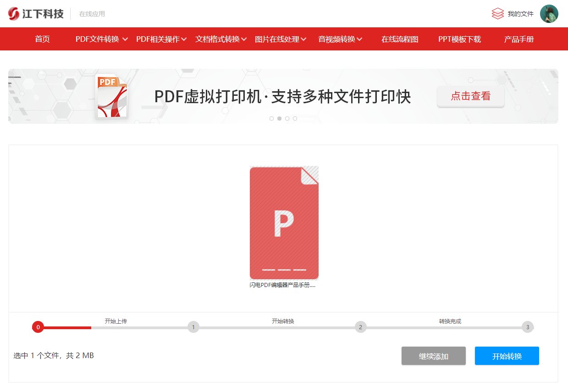Viewport: 568px width, 392px height.
Task: Click 点击查看 on the banner
Action: pos(471,96)
